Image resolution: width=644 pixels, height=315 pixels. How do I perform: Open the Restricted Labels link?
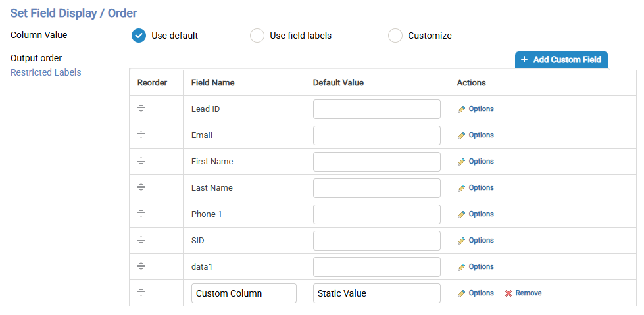pyautogui.click(x=46, y=73)
